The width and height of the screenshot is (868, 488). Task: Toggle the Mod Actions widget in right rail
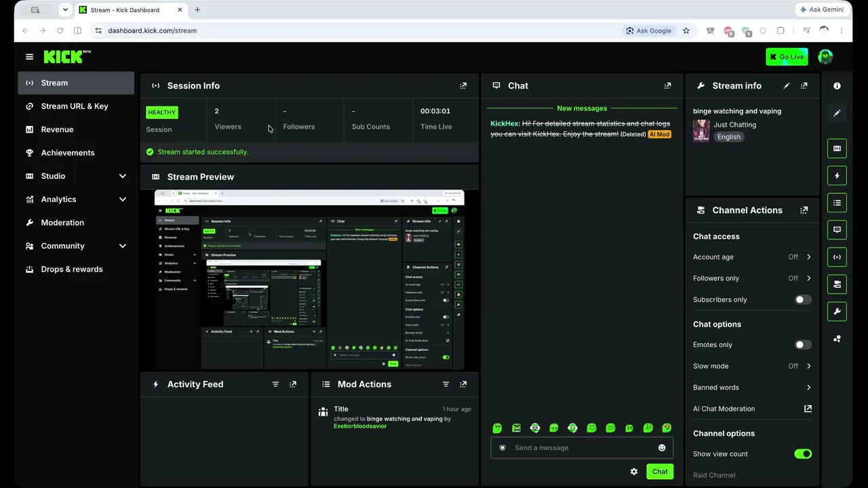[x=837, y=203]
